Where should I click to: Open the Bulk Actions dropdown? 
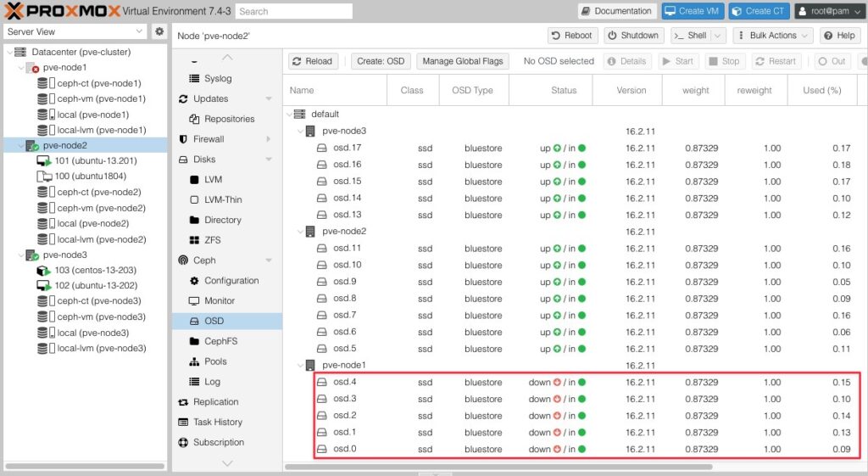pyautogui.click(x=773, y=36)
